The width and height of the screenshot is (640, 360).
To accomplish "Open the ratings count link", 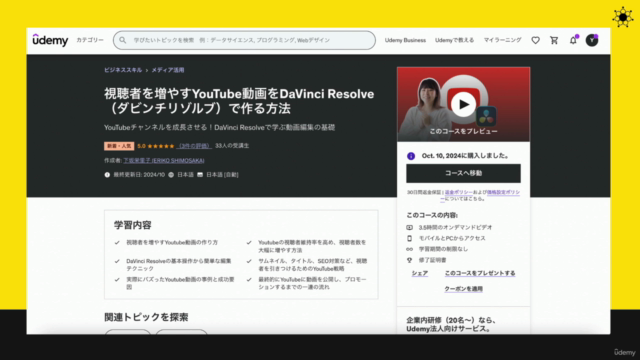I will pyautogui.click(x=194, y=146).
